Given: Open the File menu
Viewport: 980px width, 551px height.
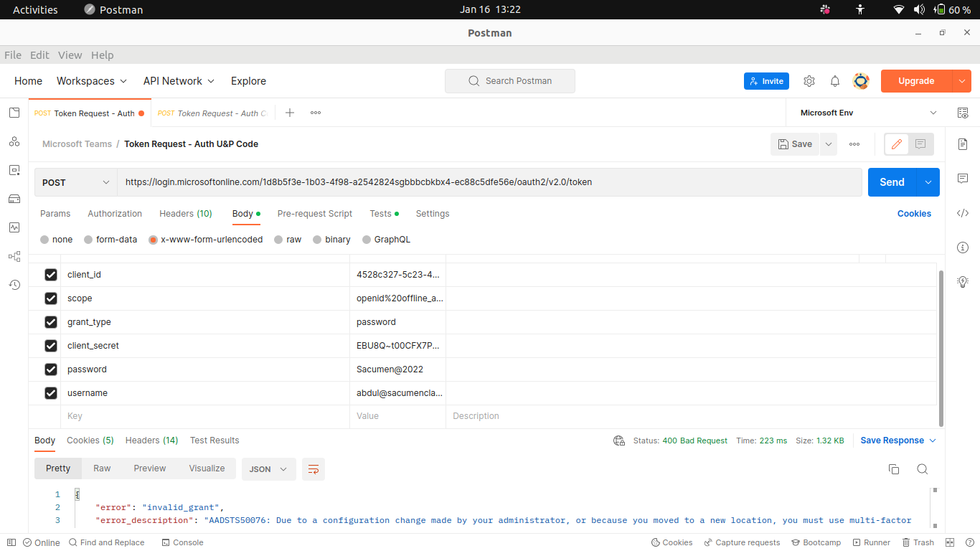Looking at the screenshot, I should [x=13, y=55].
